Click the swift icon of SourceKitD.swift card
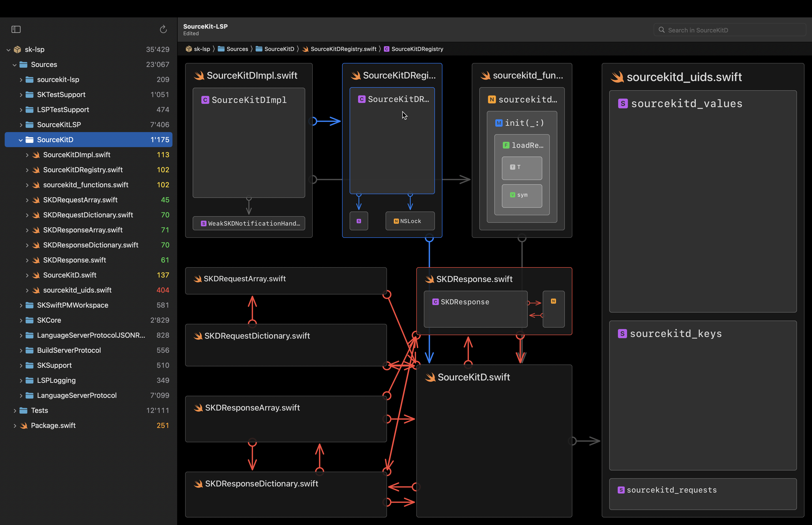This screenshot has width=812, height=525. pyautogui.click(x=430, y=377)
